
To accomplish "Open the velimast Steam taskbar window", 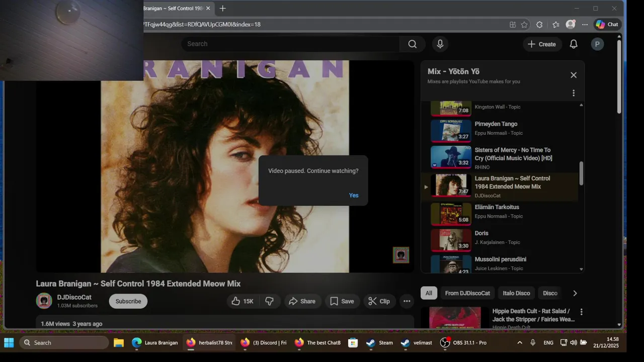I will 417,342.
